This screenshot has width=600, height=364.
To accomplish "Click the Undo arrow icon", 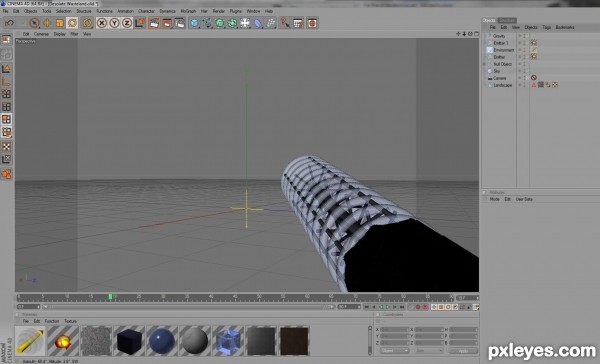I will click(x=10, y=23).
